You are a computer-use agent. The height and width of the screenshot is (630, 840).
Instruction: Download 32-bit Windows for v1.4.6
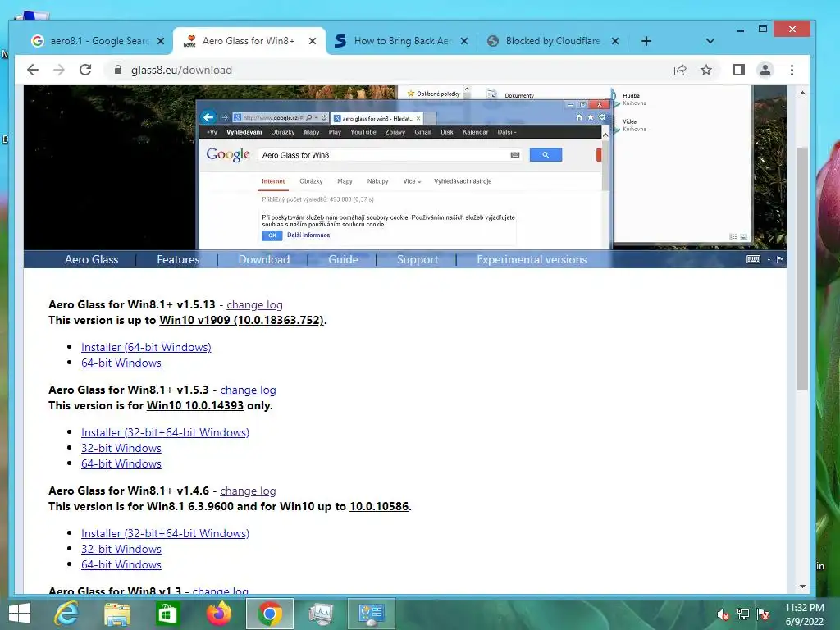[121, 549]
